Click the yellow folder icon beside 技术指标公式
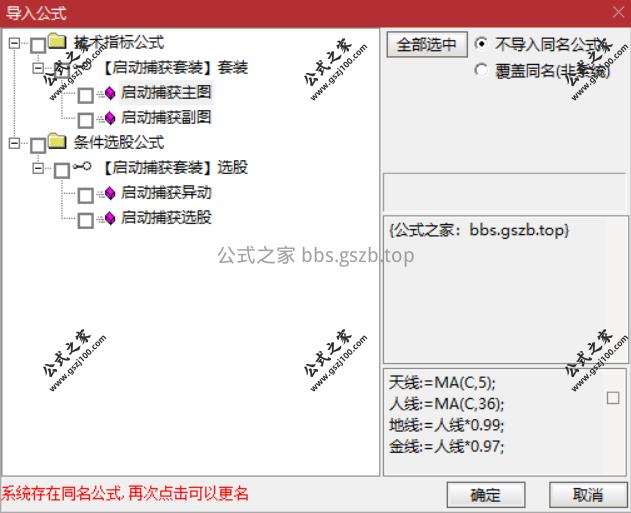Screen dimensions: 631x513 pos(57,41)
